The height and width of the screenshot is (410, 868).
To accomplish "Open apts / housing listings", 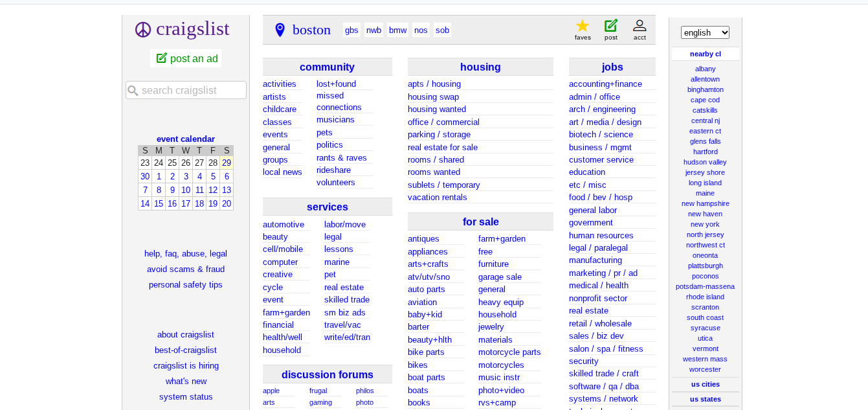I will 434,84.
